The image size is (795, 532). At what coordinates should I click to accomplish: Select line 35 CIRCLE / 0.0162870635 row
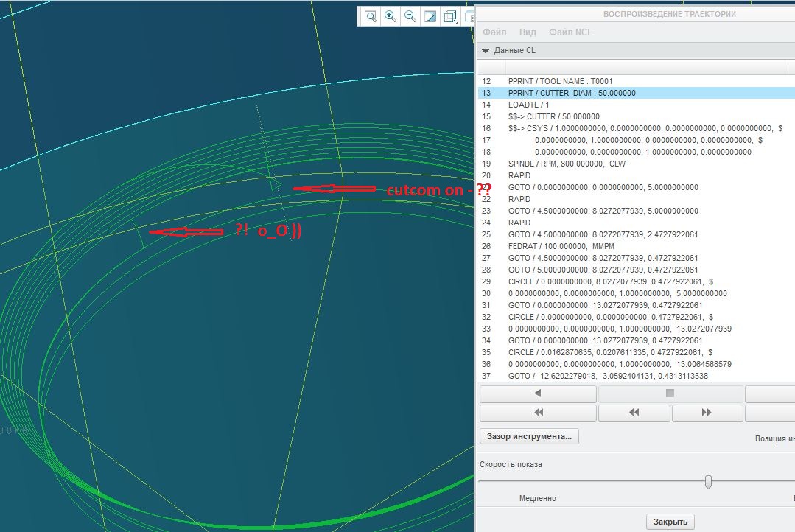637,352
